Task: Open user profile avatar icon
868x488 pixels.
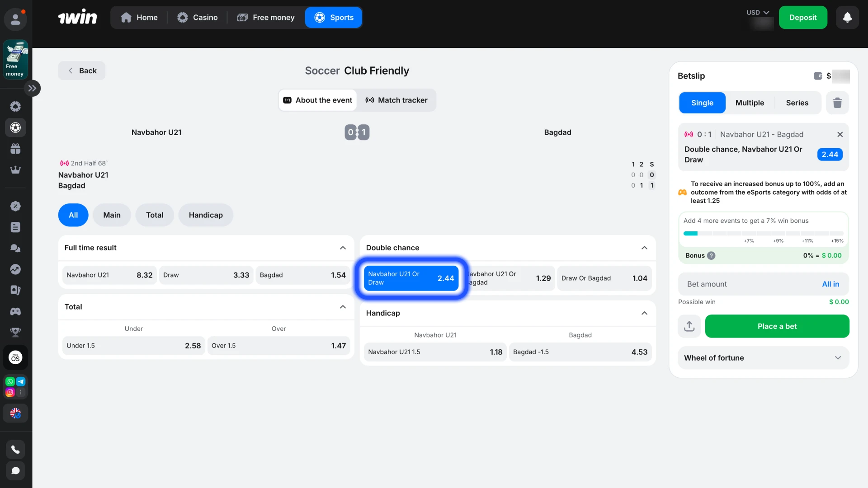Action: pos(15,19)
